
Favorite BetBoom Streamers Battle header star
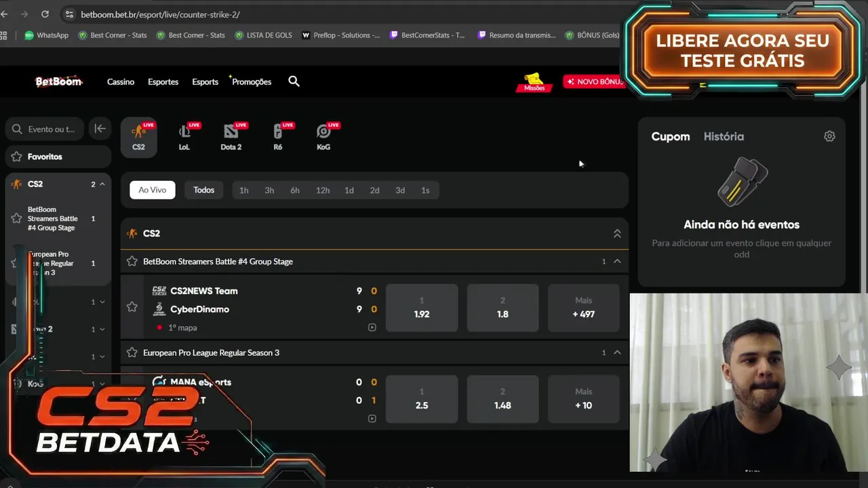point(132,261)
